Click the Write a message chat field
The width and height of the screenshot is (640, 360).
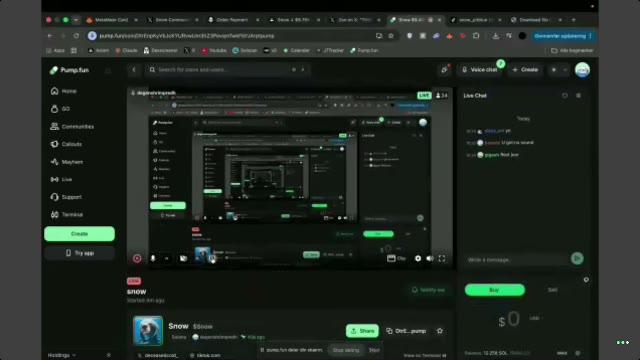tap(516, 260)
